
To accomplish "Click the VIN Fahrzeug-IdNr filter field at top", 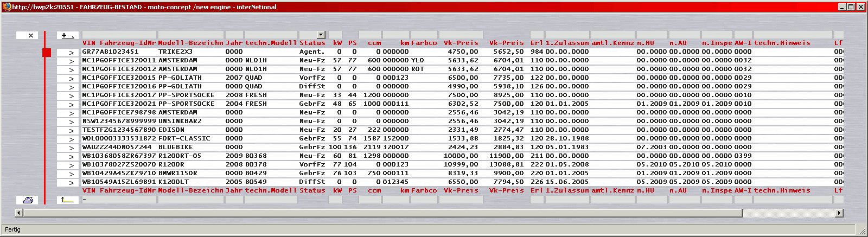I will tap(119, 35).
